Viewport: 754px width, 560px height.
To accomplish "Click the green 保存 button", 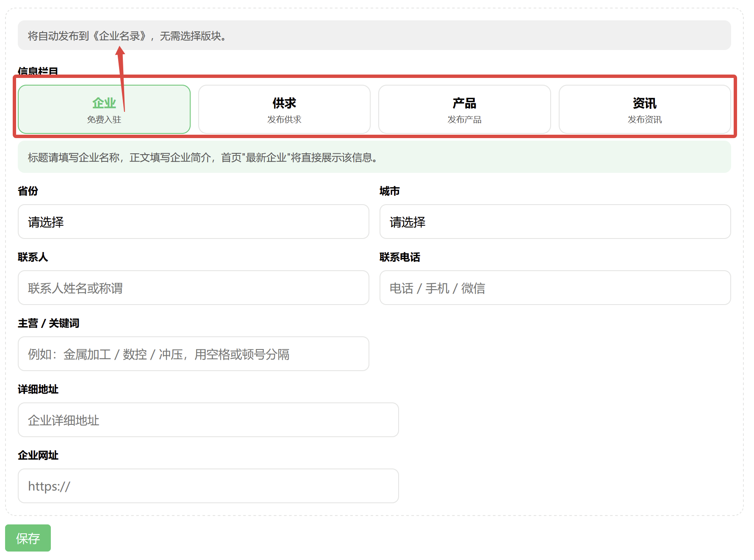I will point(28,538).
